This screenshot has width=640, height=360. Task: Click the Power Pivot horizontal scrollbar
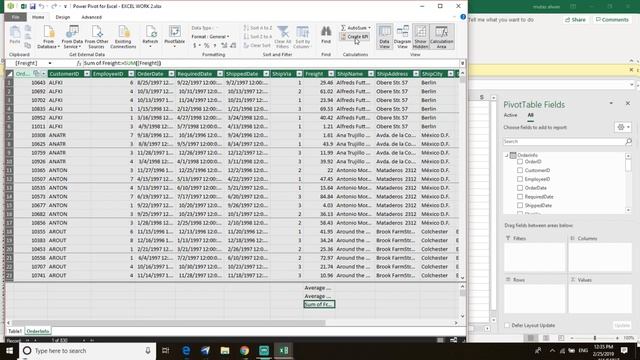tap(169, 323)
